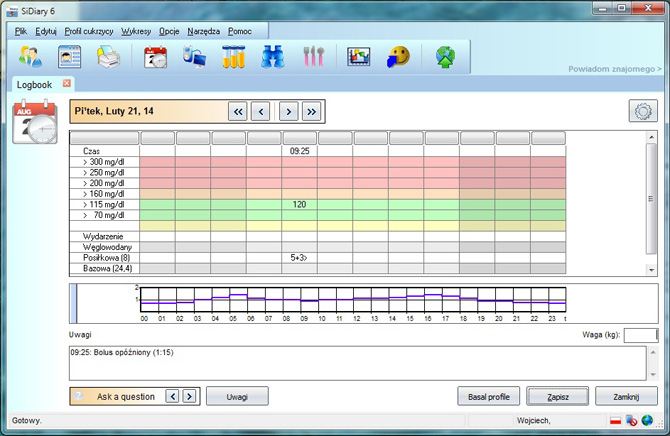This screenshot has width=670, height=436.
Task: Close the Logbook tab with red X
Action: coord(67,83)
